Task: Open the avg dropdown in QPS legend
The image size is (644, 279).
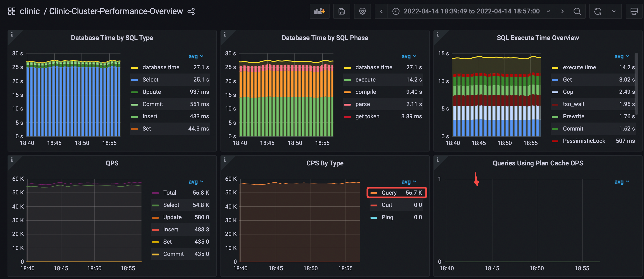Action: (x=196, y=181)
